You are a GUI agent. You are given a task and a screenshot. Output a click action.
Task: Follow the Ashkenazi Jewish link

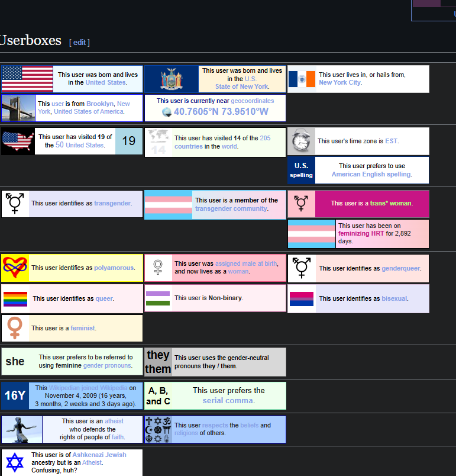pyautogui.click(x=99, y=455)
